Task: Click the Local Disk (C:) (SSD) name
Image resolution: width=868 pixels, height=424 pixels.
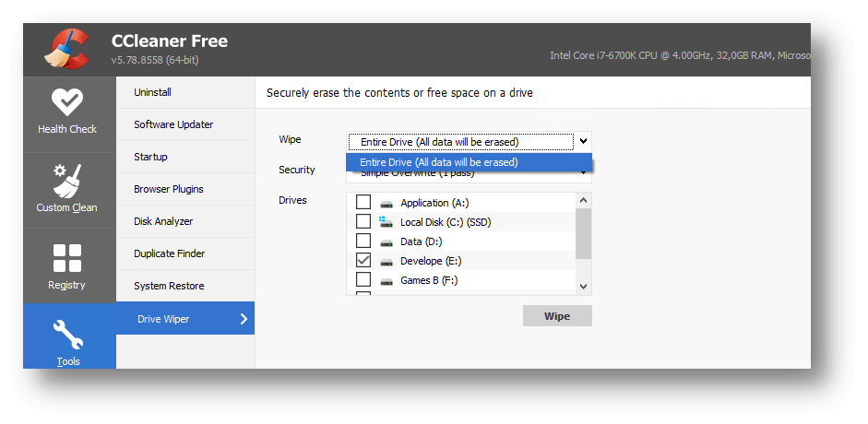Action: pyautogui.click(x=446, y=222)
